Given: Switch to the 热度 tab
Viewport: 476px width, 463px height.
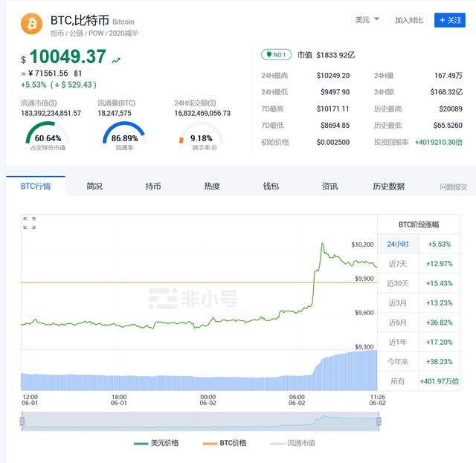Looking at the screenshot, I should pyautogui.click(x=212, y=186).
